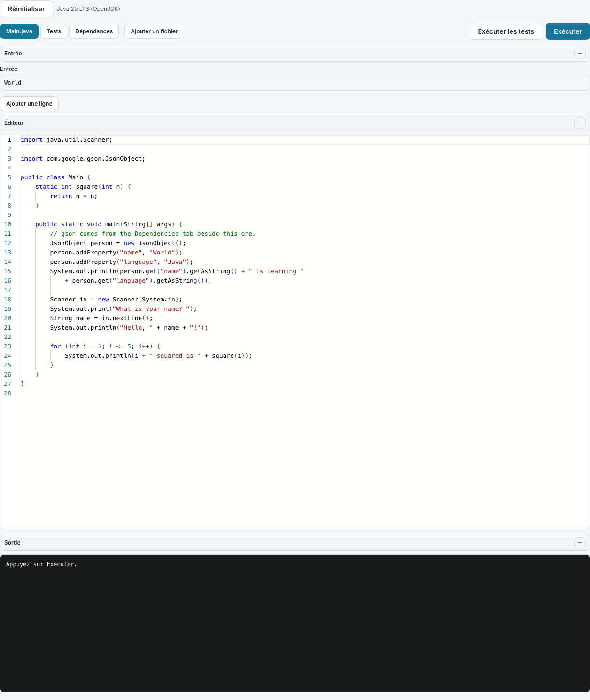
Task: Collapse the Entrée panel with minus icon
Action: click(580, 54)
